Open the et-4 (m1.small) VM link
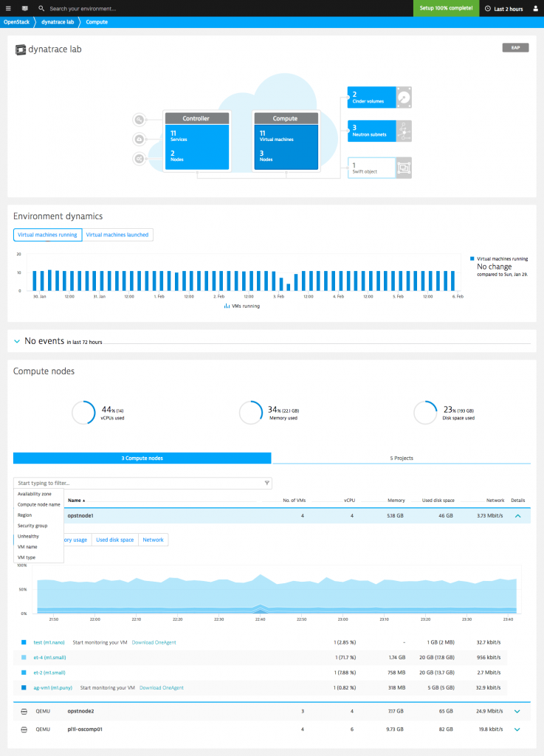The image size is (544, 756). point(49,658)
